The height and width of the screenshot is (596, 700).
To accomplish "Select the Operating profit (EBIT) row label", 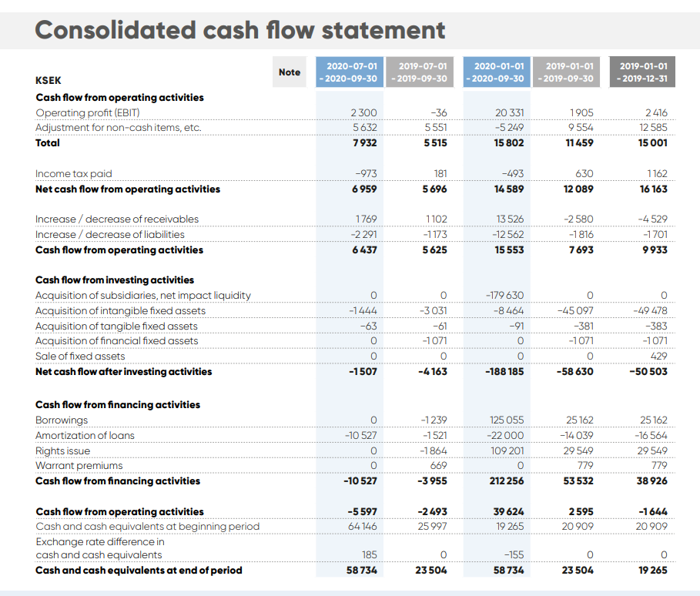I will click(88, 112).
